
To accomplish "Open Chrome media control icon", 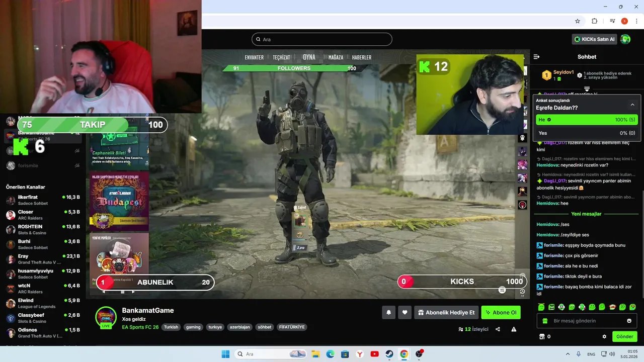I will (612, 21).
